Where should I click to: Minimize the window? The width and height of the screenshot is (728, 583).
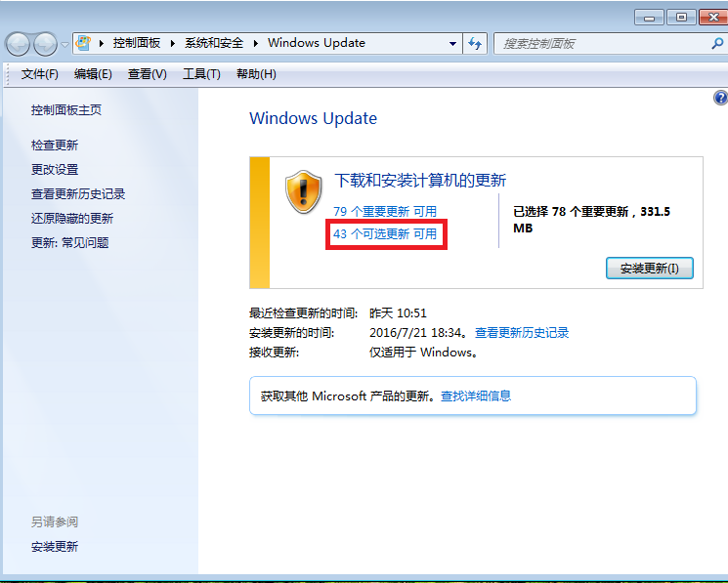[649, 18]
